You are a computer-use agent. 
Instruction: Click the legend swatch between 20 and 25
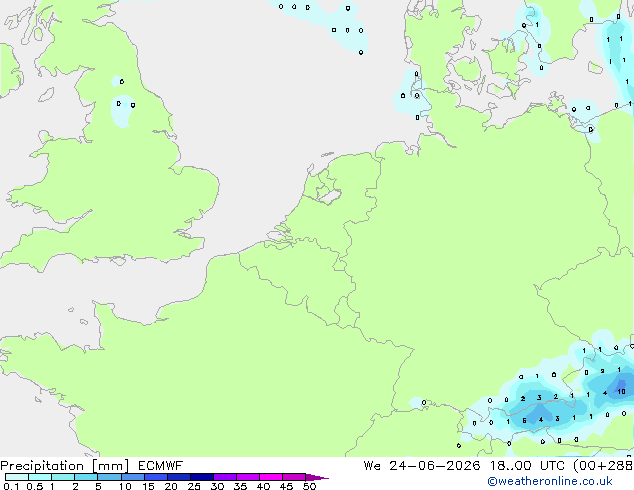(179, 477)
